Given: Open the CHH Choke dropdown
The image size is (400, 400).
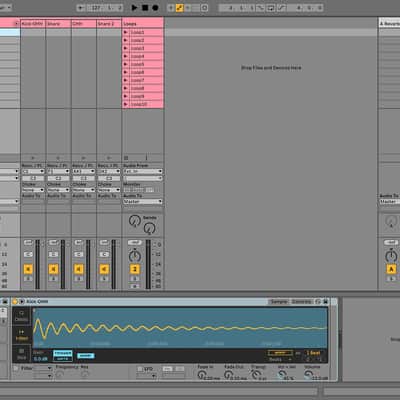Looking at the screenshot, I should [84, 190].
